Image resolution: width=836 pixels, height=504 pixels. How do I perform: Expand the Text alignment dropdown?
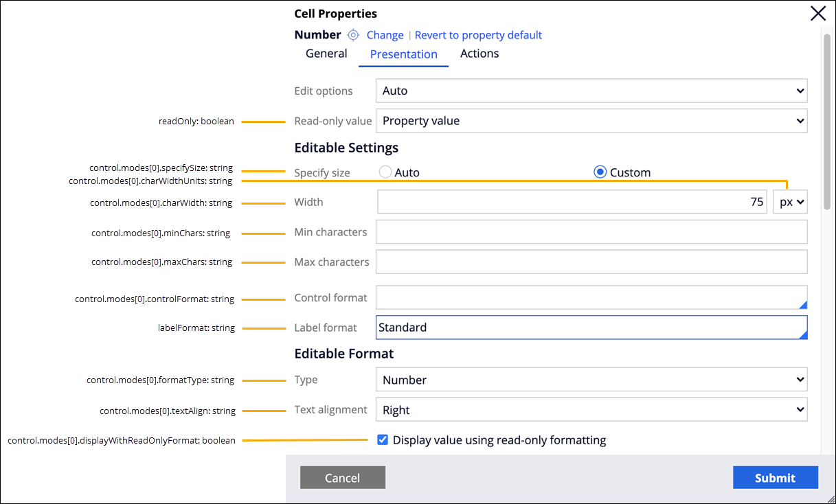(x=591, y=410)
